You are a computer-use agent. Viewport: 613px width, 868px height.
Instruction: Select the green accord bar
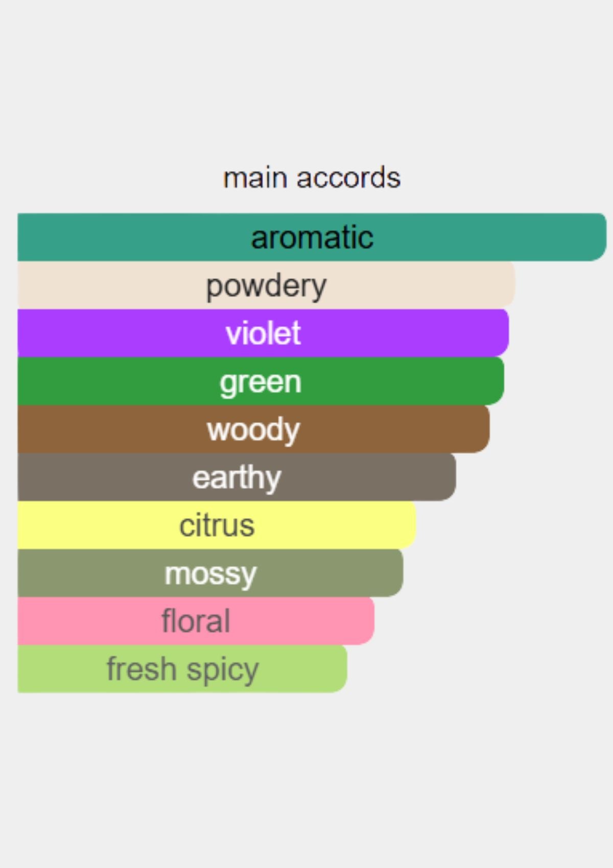pos(261,381)
